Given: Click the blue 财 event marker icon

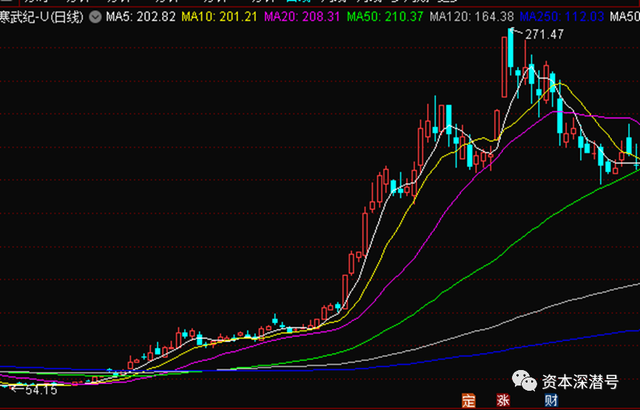Looking at the screenshot, I should [x=551, y=400].
